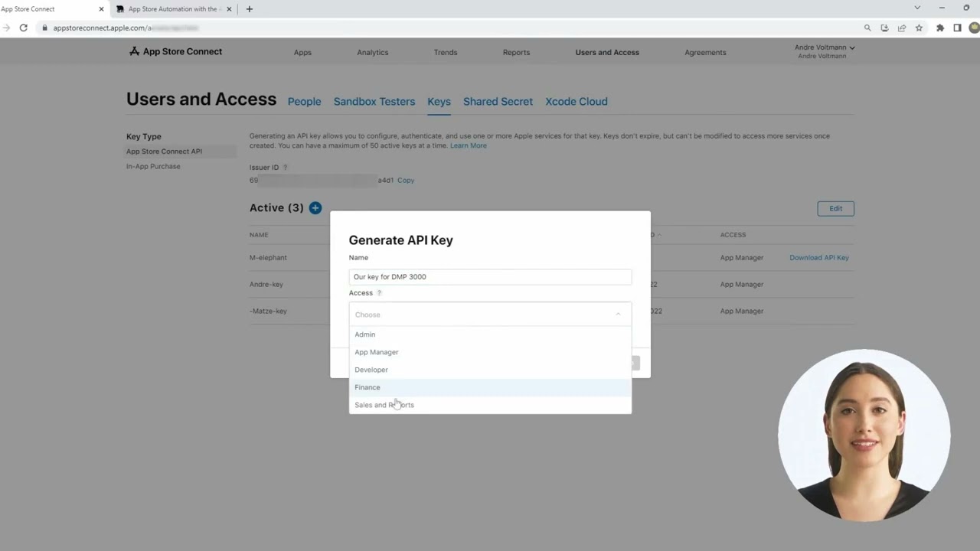The width and height of the screenshot is (980, 551).
Task: Open the browser extensions puzzle icon
Action: tap(940, 28)
